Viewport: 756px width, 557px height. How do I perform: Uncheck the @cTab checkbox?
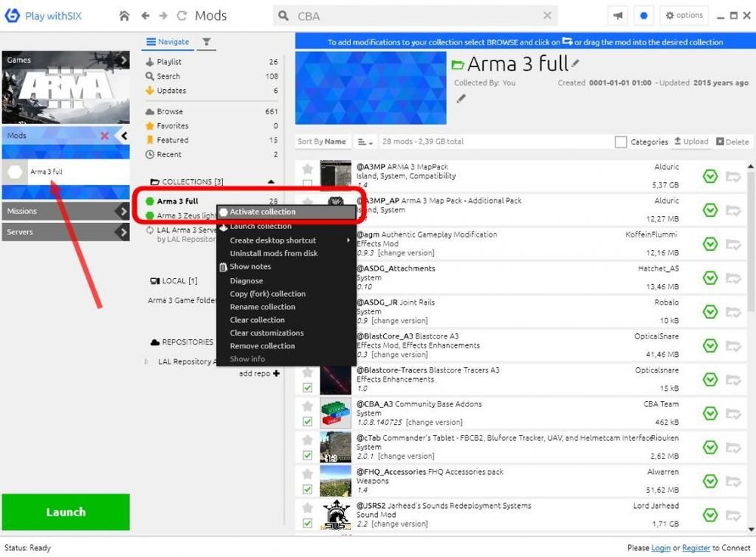(x=307, y=455)
